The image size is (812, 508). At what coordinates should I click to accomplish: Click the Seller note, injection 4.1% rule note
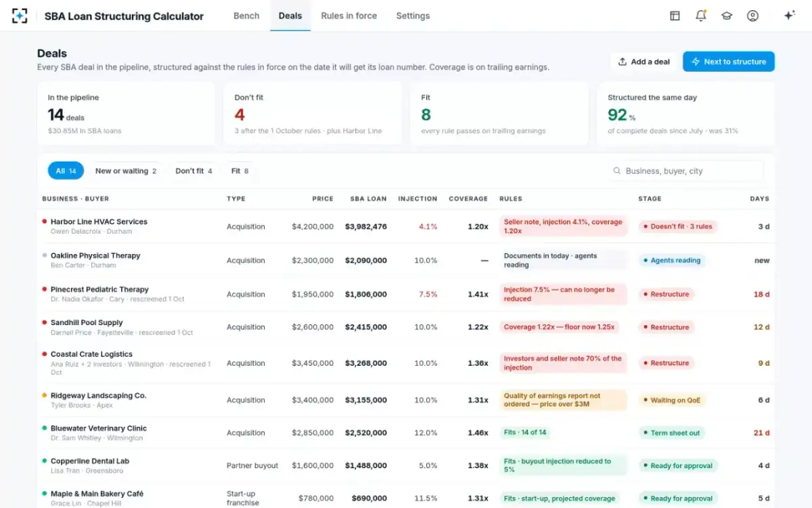(564, 226)
